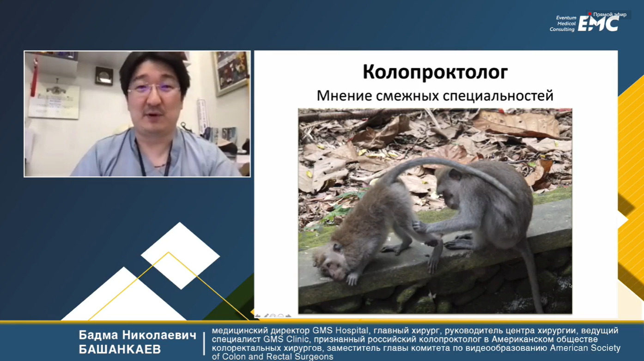Click the slide title "Колопроктолог"
Image resolution: width=644 pixels, height=361 pixels.
pyautogui.click(x=435, y=72)
